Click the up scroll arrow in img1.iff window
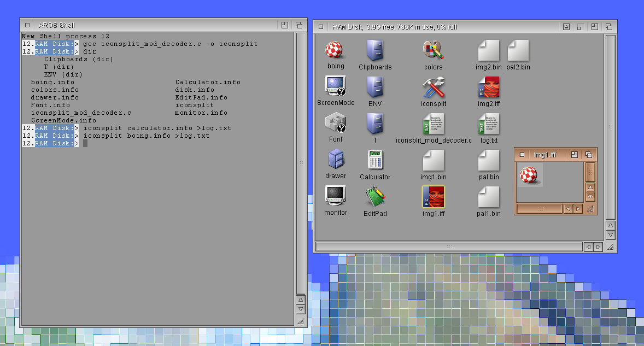The width and height of the screenshot is (644, 346). [x=590, y=187]
